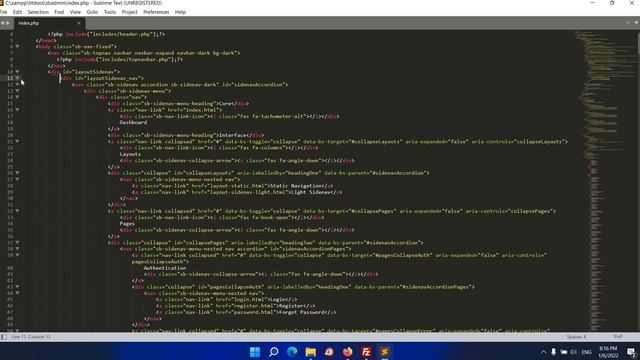Screen dimensions: 640x360
Task: Click the Layouts text on line 23
Action: 130,154
